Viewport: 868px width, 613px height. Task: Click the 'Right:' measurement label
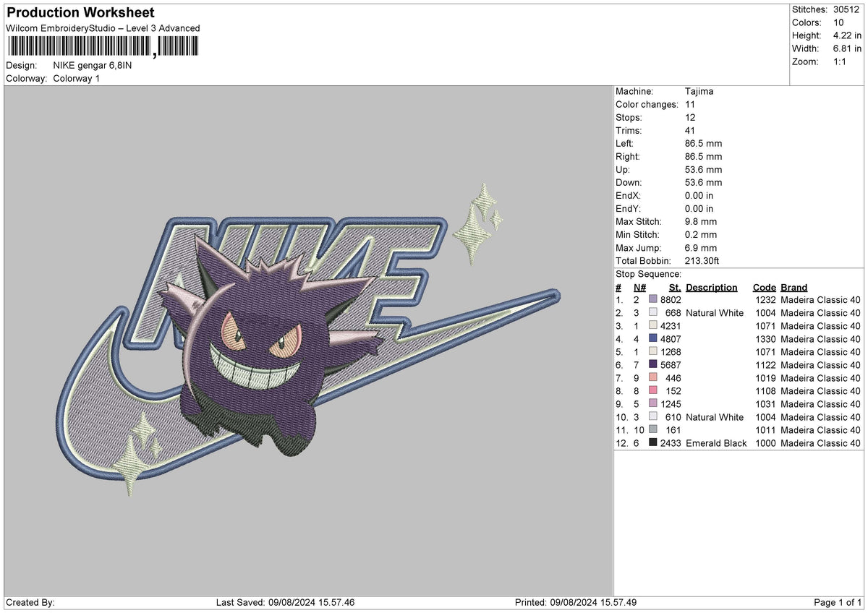click(x=629, y=157)
